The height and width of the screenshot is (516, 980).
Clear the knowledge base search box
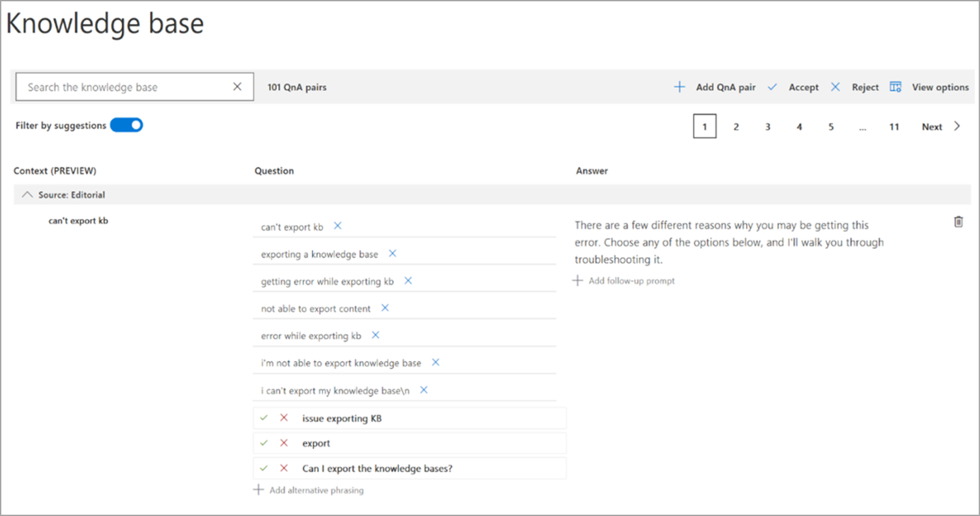237,87
